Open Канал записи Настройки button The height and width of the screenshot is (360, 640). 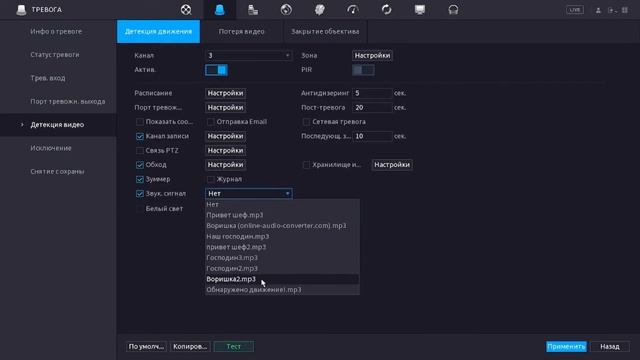(225, 136)
